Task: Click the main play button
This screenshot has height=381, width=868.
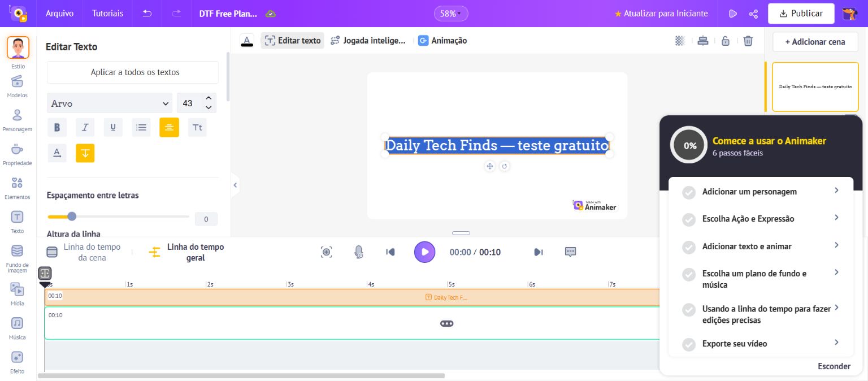Action: 424,252
